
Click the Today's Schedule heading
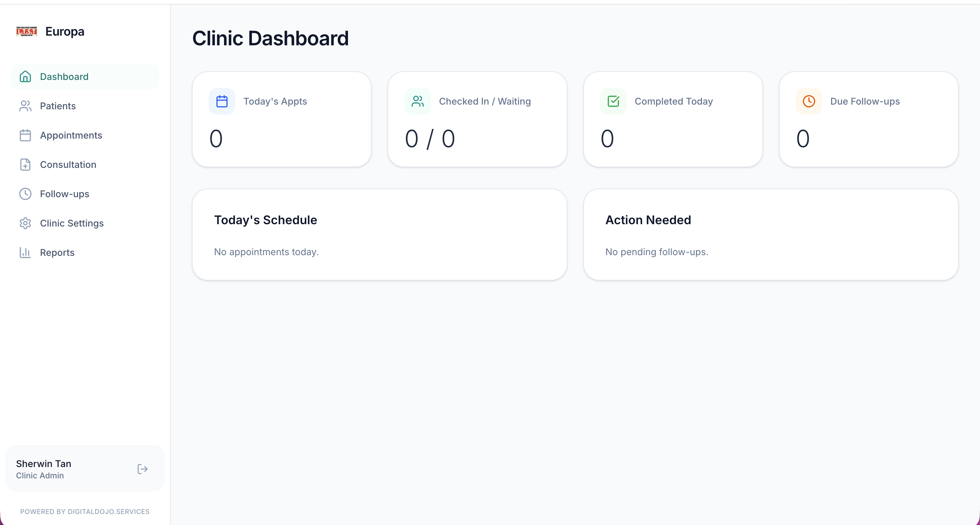click(x=266, y=220)
